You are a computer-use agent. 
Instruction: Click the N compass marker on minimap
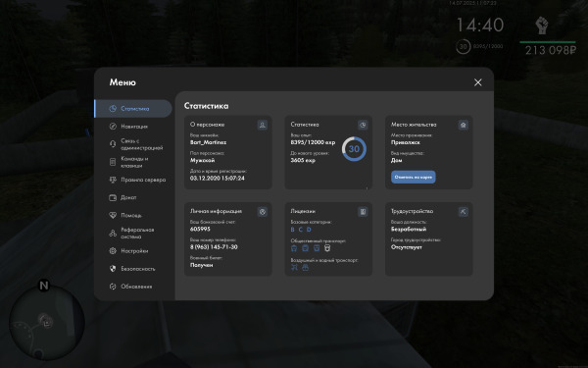coord(44,286)
